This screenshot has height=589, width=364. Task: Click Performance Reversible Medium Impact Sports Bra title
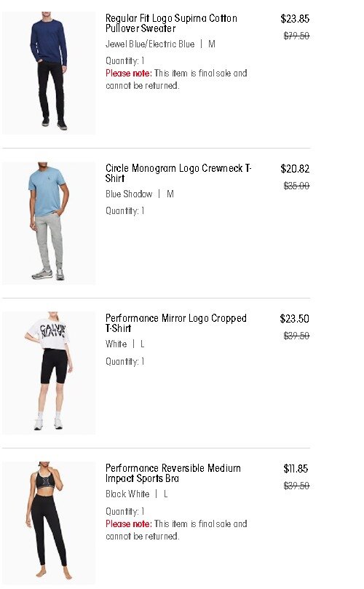pos(173,473)
